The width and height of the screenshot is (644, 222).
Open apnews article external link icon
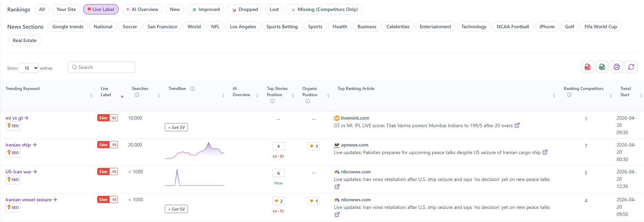(545, 152)
